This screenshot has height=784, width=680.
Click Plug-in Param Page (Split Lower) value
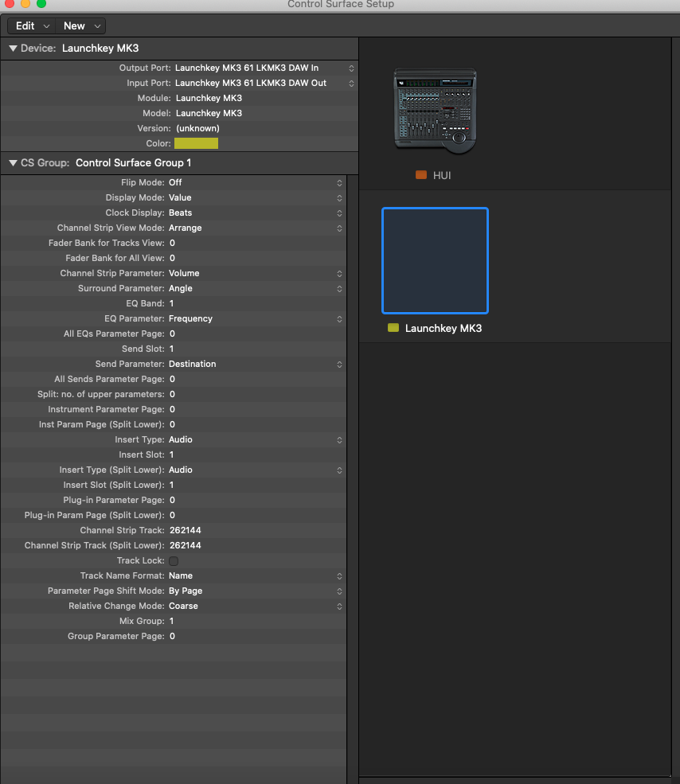point(172,515)
